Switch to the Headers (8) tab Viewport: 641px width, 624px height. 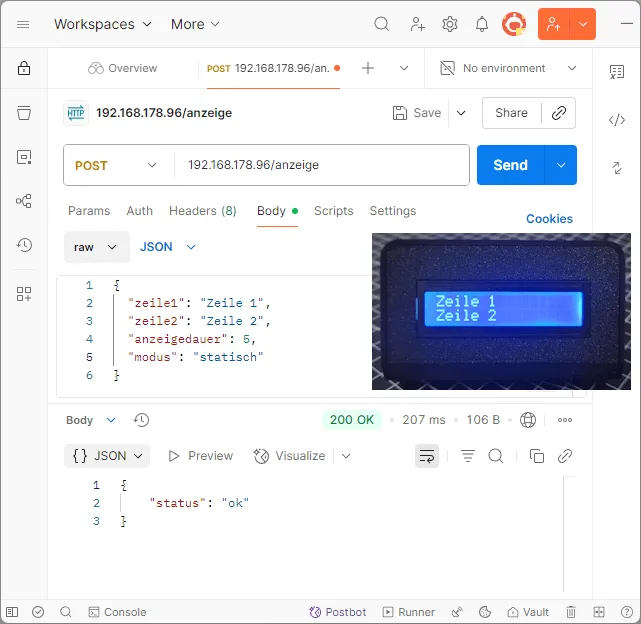pyautogui.click(x=202, y=211)
